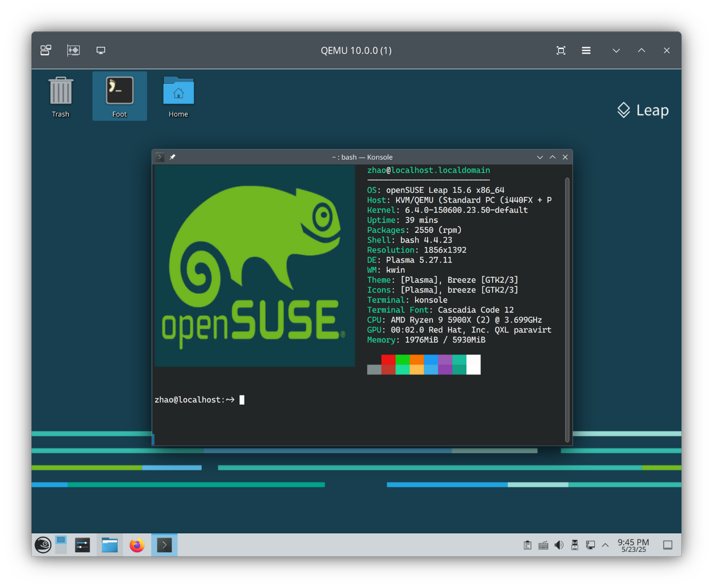713x588 pixels.
Task: Click the virtio device icon in QEMU toolbar
Action: click(x=73, y=50)
